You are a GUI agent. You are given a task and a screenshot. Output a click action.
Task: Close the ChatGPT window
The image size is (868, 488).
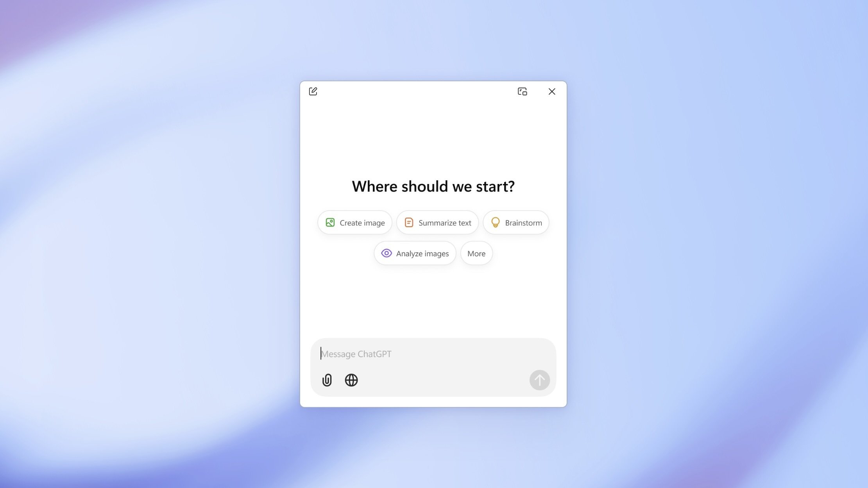(x=552, y=92)
